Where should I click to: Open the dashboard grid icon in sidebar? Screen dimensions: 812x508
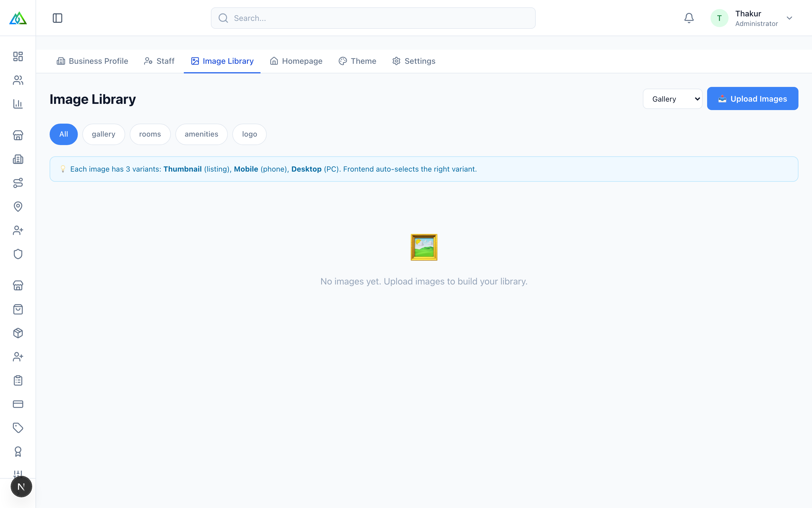click(x=18, y=56)
